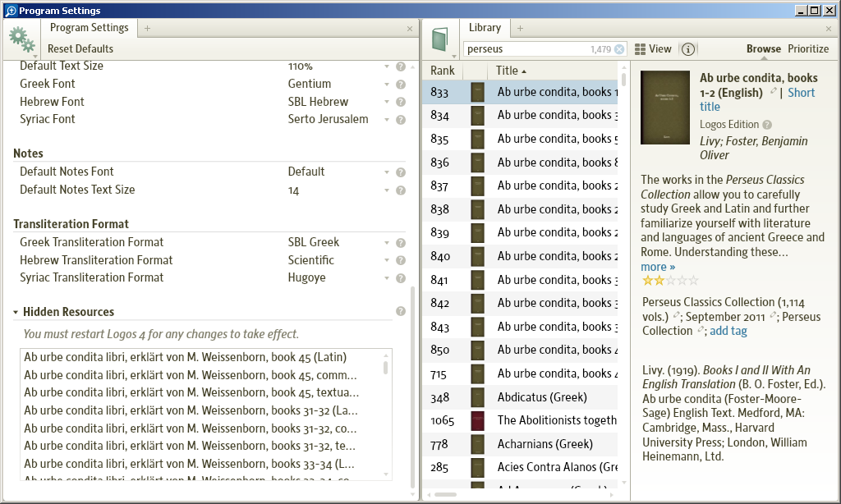Open the Greek Transliteration Format dropdown
Screen dimensions: 841x504
pos(387,243)
